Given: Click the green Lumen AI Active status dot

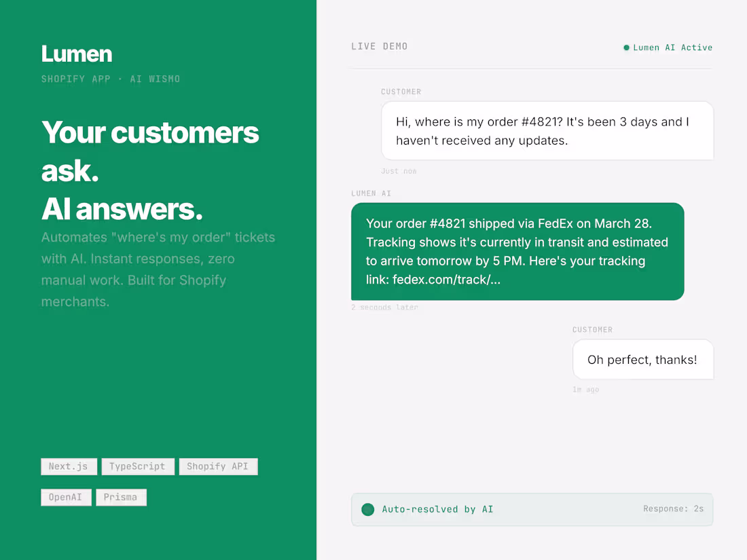Looking at the screenshot, I should (x=625, y=48).
